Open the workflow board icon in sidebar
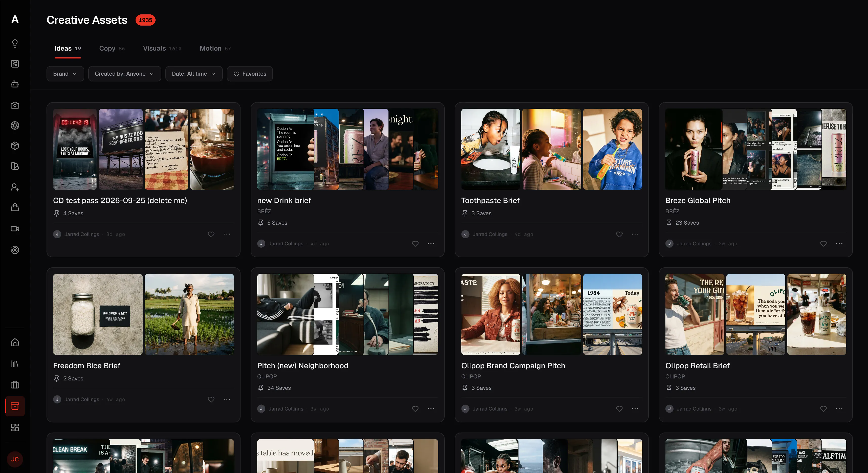The image size is (868, 473). coord(15,64)
